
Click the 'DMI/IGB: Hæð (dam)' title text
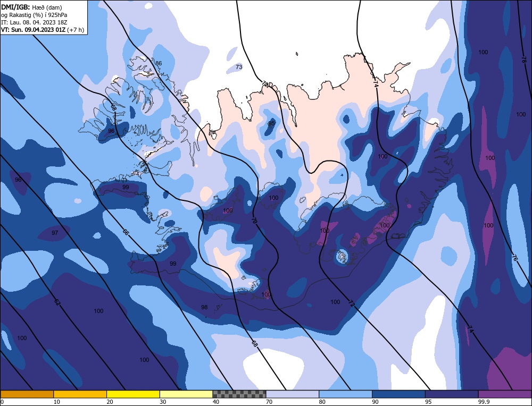pyautogui.click(x=31, y=7)
